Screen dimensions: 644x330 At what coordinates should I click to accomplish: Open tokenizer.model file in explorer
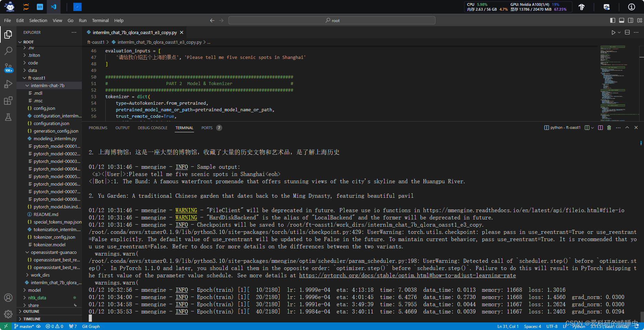[x=49, y=245]
